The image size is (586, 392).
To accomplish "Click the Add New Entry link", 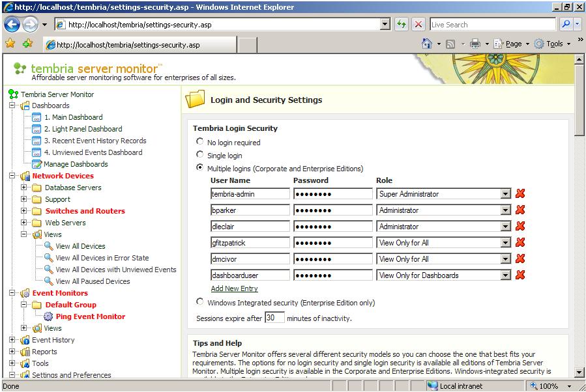I will (x=234, y=288).
